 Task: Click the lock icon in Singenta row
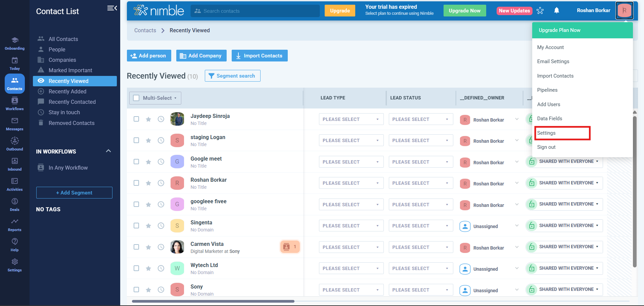coord(532,225)
